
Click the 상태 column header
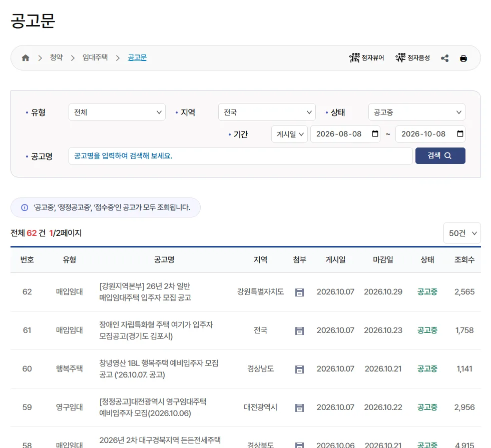pyautogui.click(x=427, y=259)
